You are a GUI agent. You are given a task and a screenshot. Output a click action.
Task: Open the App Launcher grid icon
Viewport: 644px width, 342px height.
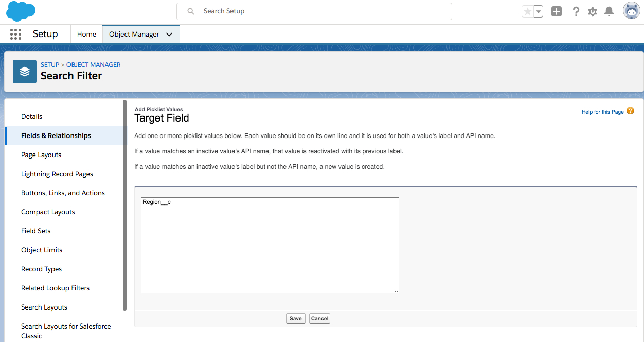pyautogui.click(x=15, y=34)
